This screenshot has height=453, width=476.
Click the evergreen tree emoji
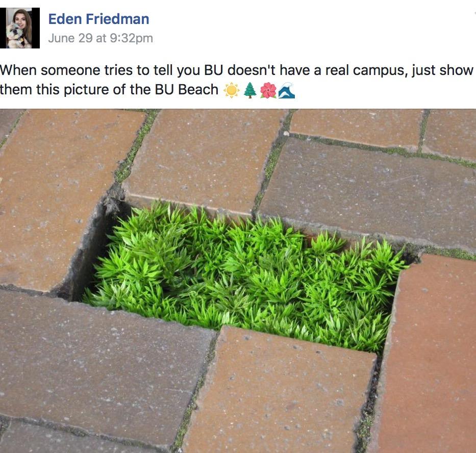click(x=249, y=90)
